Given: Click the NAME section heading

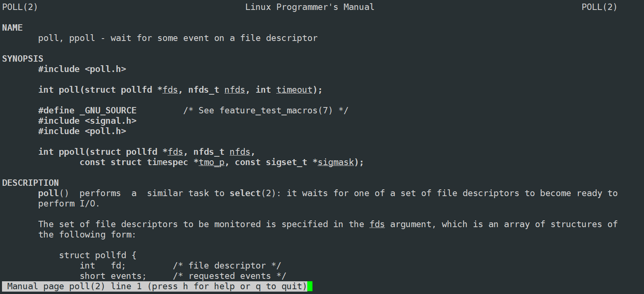Looking at the screenshot, I should 12,28.
